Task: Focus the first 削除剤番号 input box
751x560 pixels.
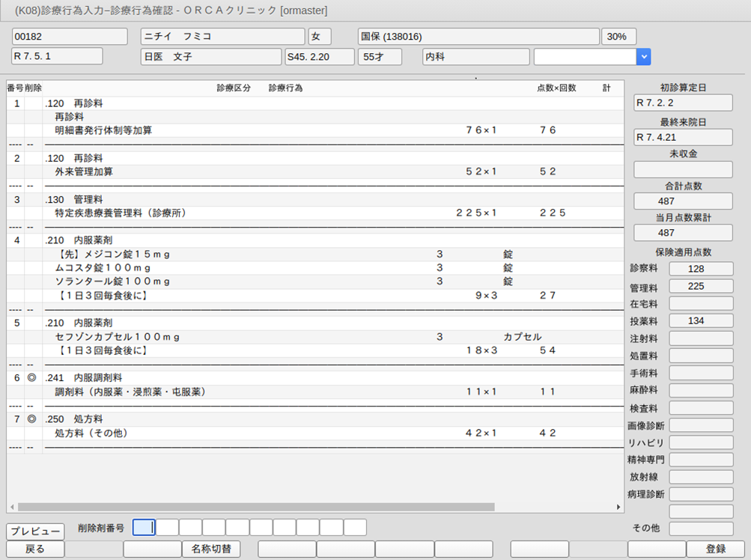Action: 144,527
